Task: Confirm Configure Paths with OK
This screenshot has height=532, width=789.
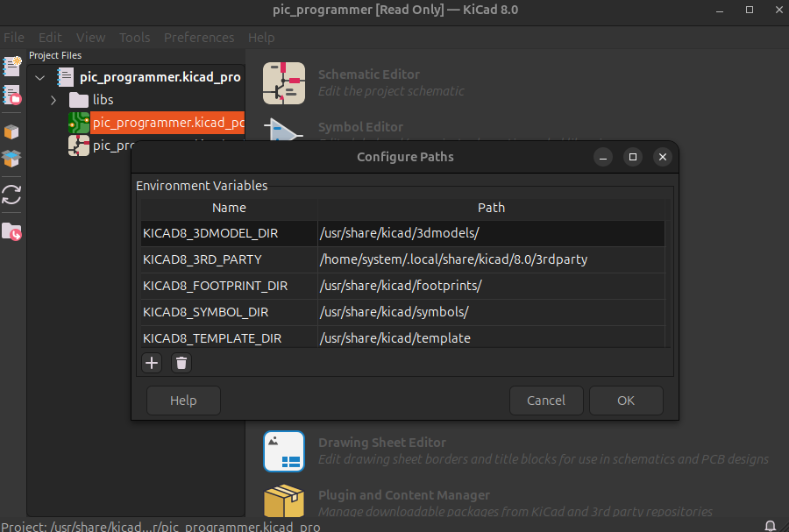Action: tap(626, 401)
